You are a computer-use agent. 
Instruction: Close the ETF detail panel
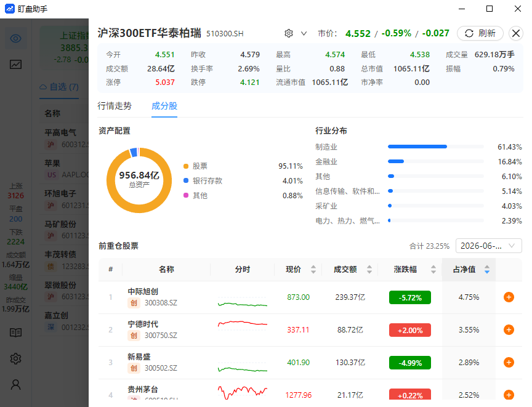coord(516,33)
